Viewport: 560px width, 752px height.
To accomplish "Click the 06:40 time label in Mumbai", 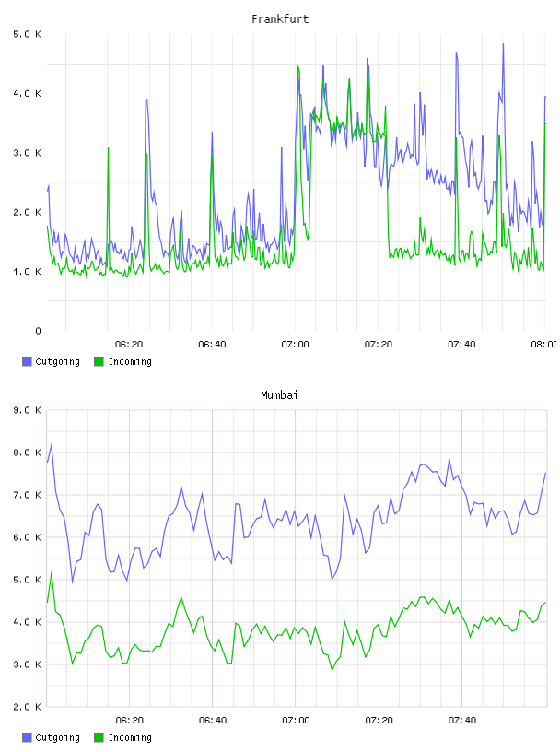I will point(213,721).
